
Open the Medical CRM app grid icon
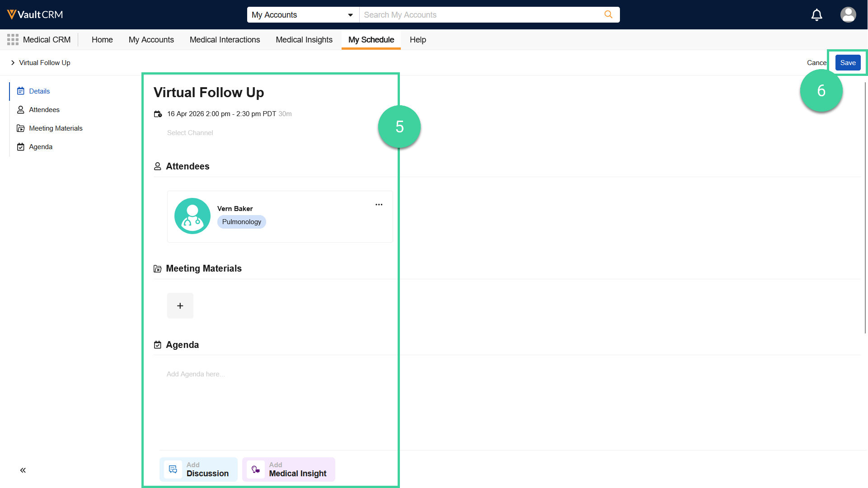[x=13, y=39]
